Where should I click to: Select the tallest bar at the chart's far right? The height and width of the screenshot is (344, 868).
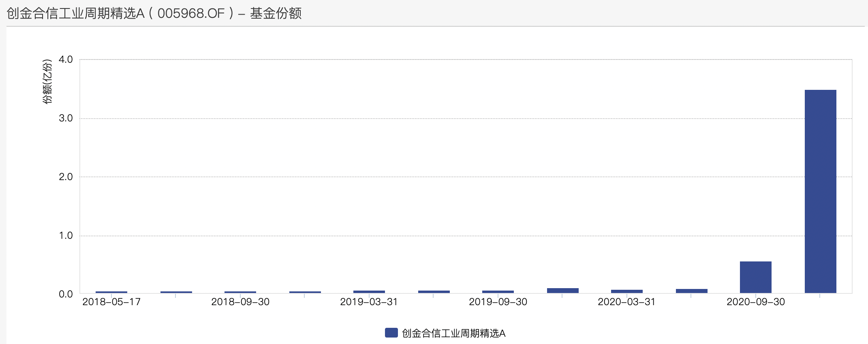[820, 191]
